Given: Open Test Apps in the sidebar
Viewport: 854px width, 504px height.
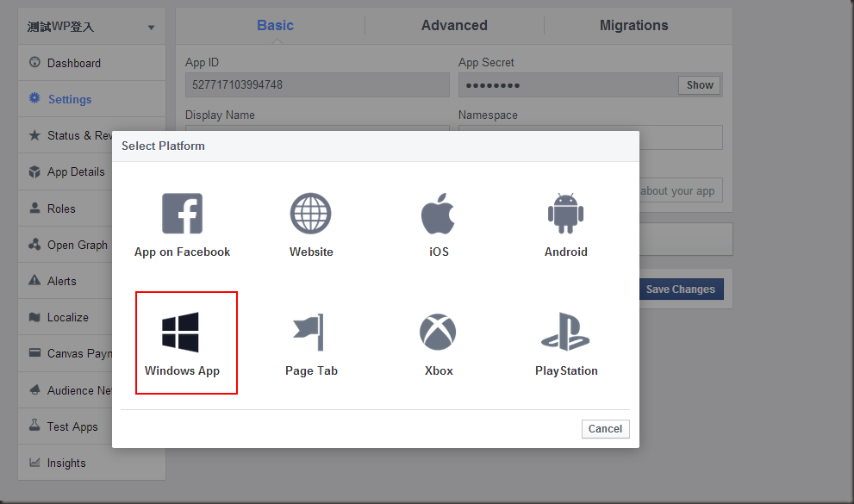Looking at the screenshot, I should click(x=65, y=426).
